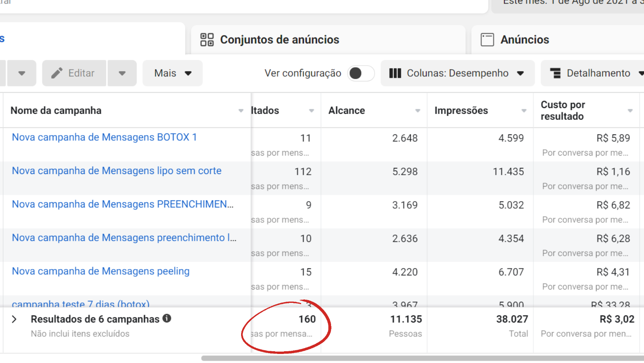The height and width of the screenshot is (363, 644).
Task: Click the columns icon beside Colunas: Desempenho
Action: (x=395, y=73)
